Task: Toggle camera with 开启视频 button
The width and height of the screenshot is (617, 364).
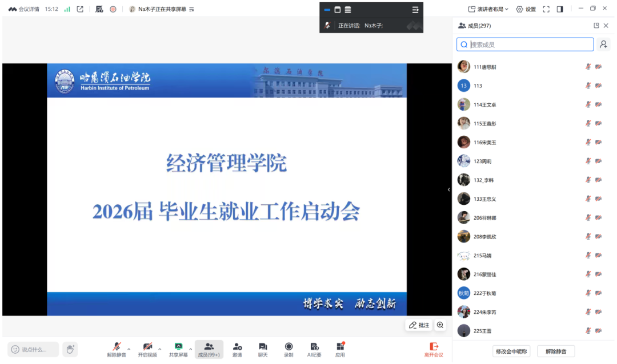Action: pyautogui.click(x=147, y=349)
